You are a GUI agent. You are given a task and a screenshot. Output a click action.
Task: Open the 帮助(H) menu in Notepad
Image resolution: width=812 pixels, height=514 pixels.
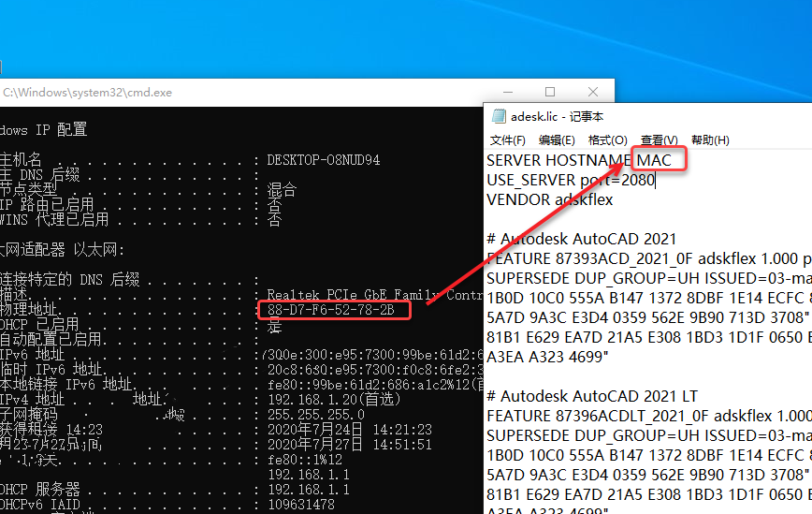[x=710, y=140]
